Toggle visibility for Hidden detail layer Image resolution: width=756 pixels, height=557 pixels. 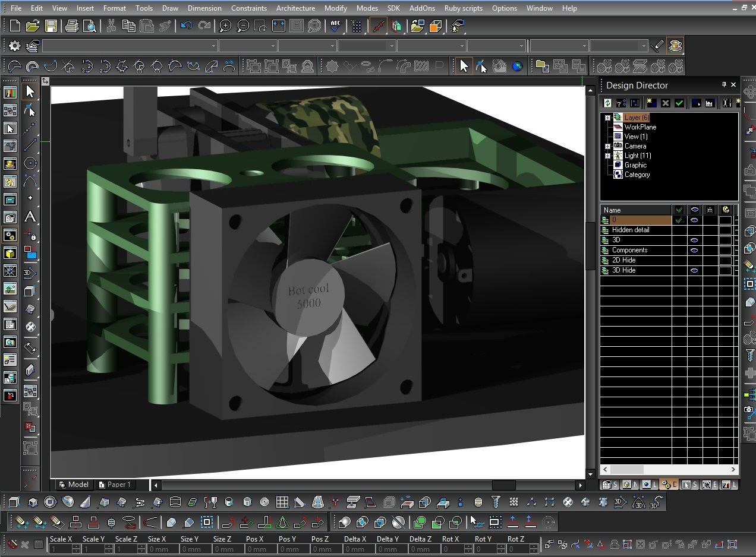[x=694, y=230]
